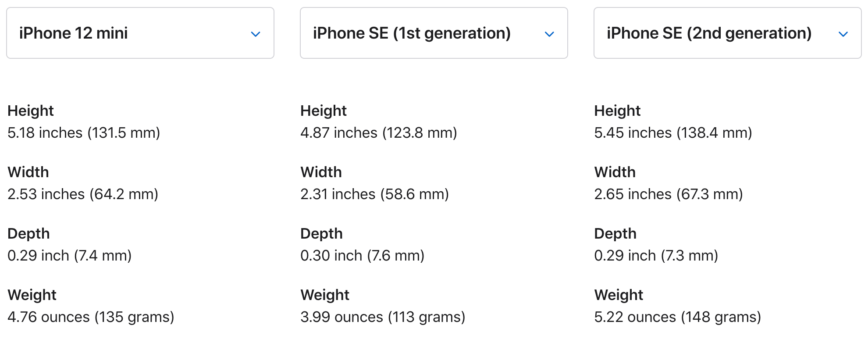Click the 5.45 inches (138.4 mm) height text
Viewport: 868px width, 343px height.
(673, 132)
